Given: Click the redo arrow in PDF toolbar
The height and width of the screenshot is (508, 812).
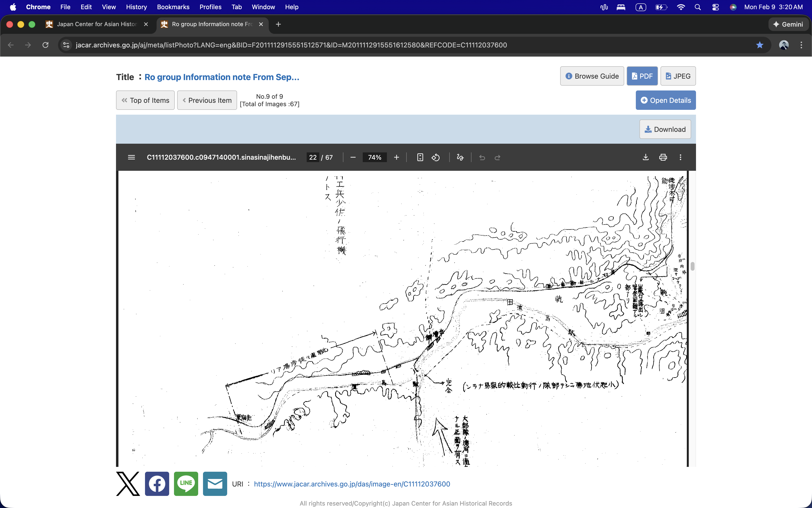Looking at the screenshot, I should [x=498, y=157].
